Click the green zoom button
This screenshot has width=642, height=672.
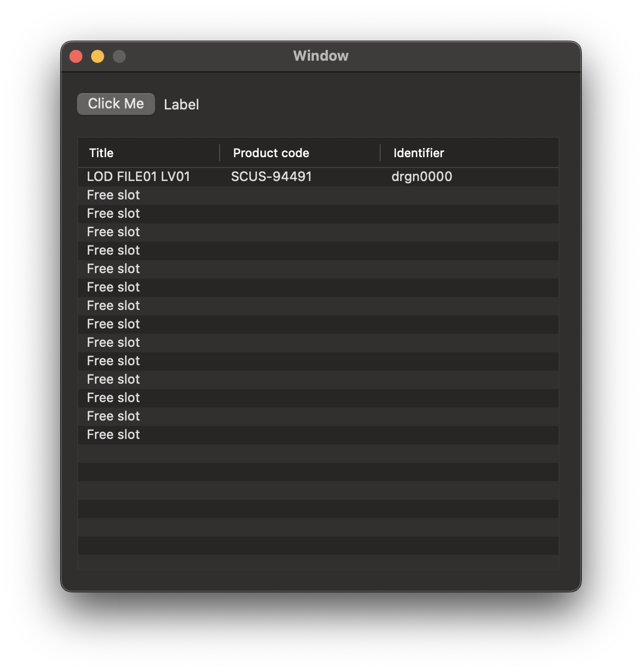(119, 56)
